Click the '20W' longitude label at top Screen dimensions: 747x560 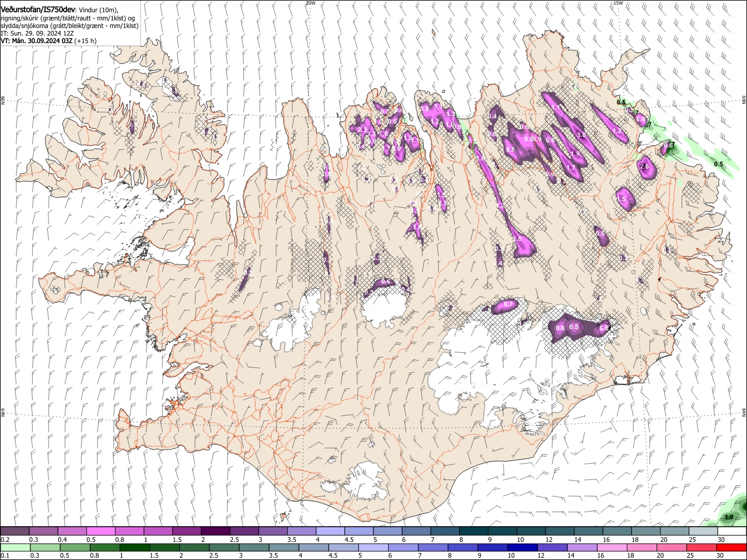(310, 3)
